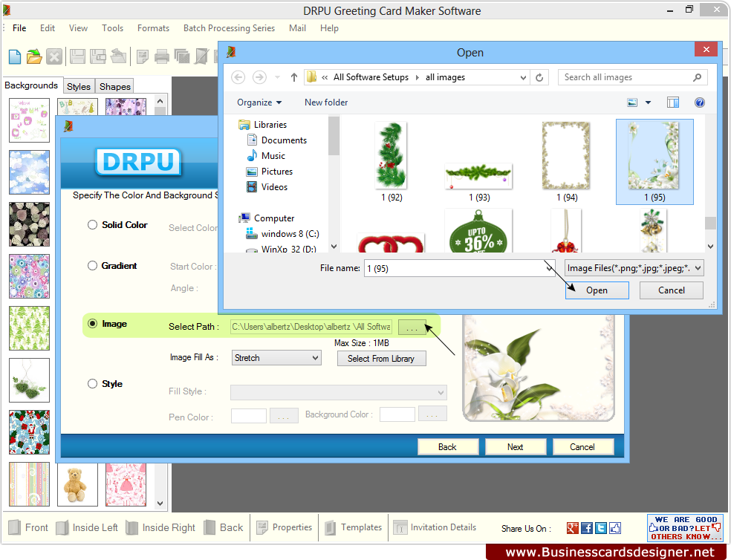Click the Print toolbar icon

(x=162, y=57)
